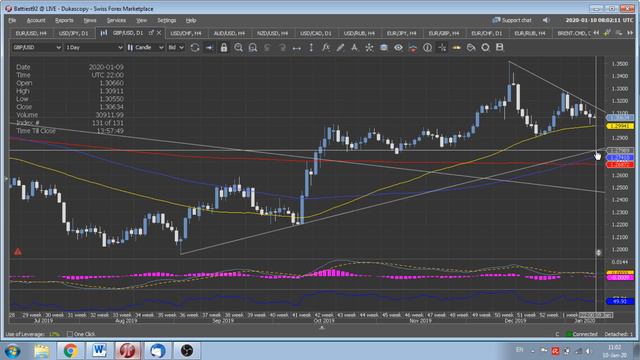Toggle the chart auto-shift arrow icon

pyautogui.click(x=209, y=48)
